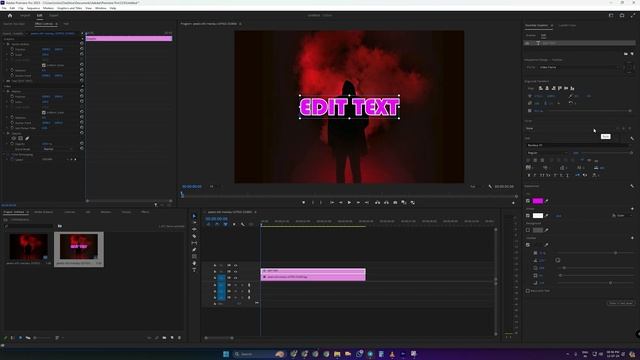
Task: Click the button at Appearance panel bottom
Action: [621, 303]
